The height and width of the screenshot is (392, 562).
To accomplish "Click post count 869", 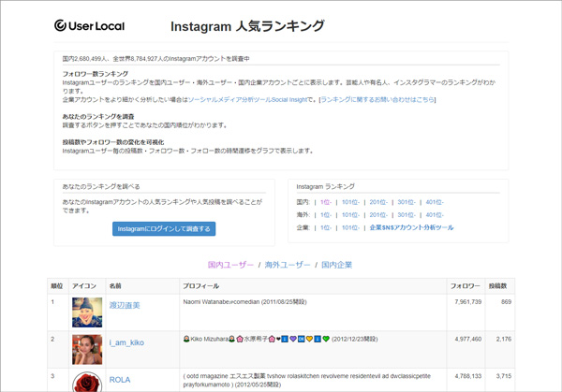I will point(506,302).
